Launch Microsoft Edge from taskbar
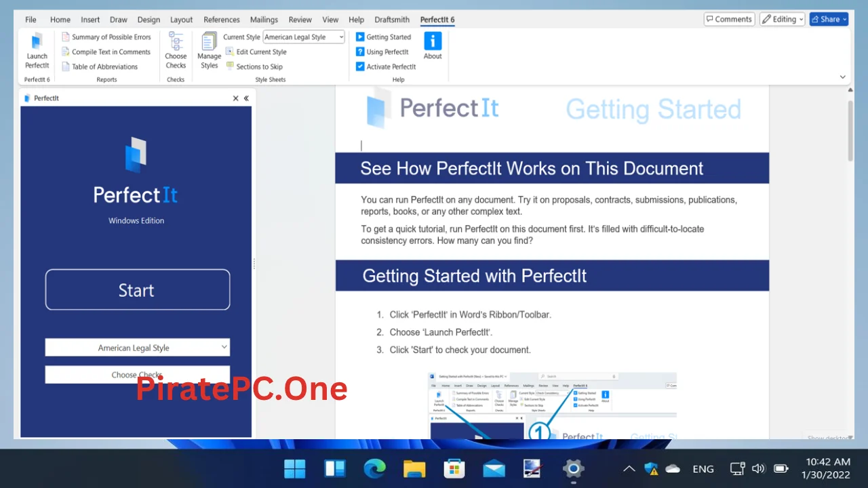Image resolution: width=868 pixels, height=488 pixels. [374, 468]
